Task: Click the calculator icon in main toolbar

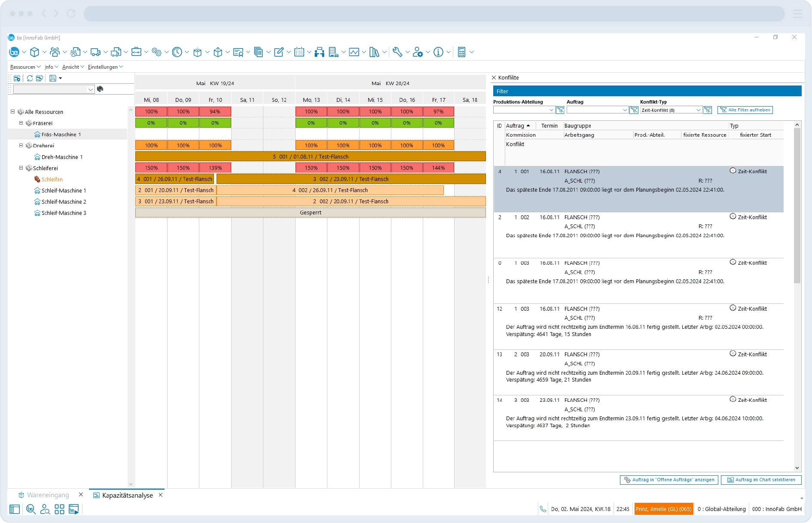Action: (x=461, y=52)
